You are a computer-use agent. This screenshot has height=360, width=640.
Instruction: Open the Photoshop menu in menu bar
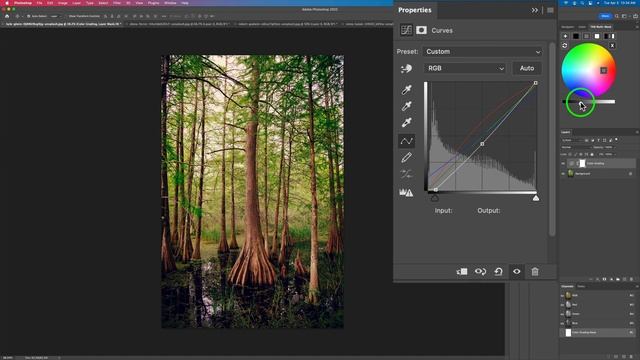click(23, 3)
